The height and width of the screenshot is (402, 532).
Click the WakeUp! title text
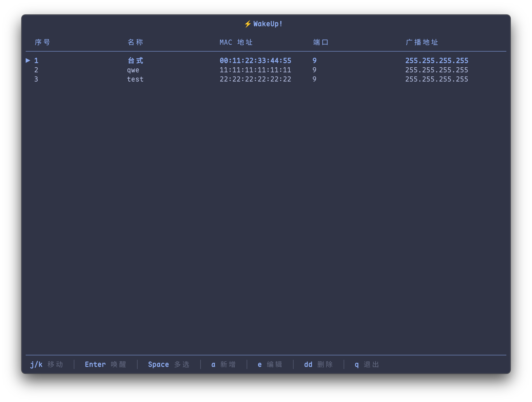click(268, 24)
